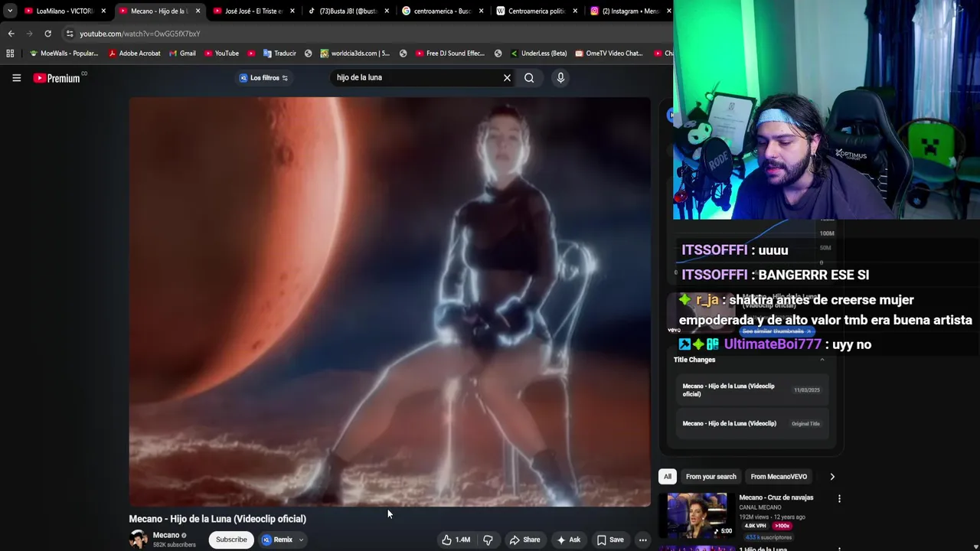This screenshot has width=980, height=551.
Task: Collapse the Title Changes panel
Action: [x=822, y=360]
